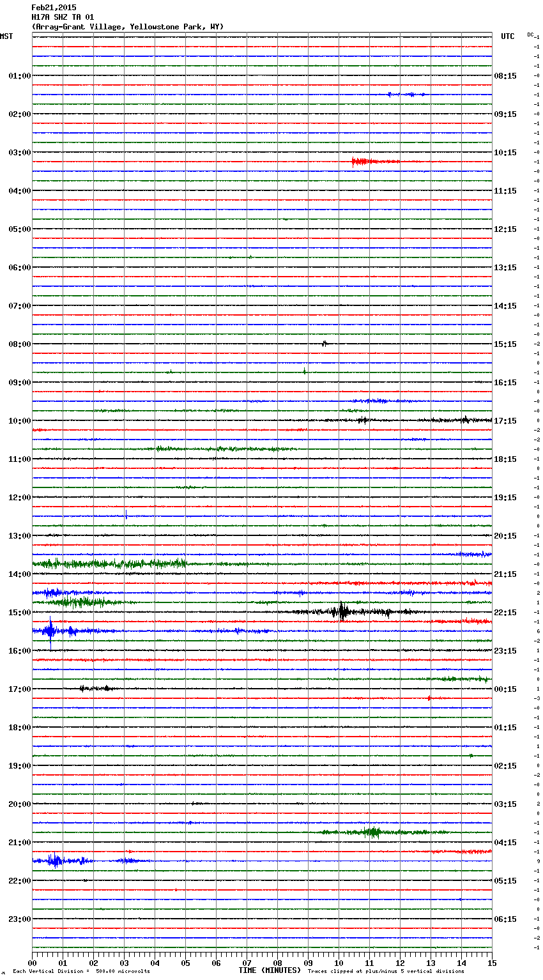Click the blue seismic spike below the 15:00 row
Viewport: 543px width, 980px height.
tap(51, 631)
